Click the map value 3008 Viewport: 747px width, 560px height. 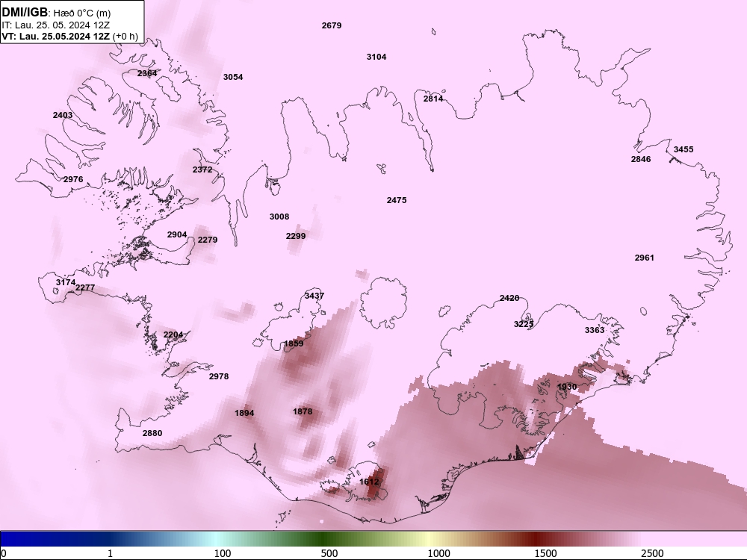tap(279, 217)
